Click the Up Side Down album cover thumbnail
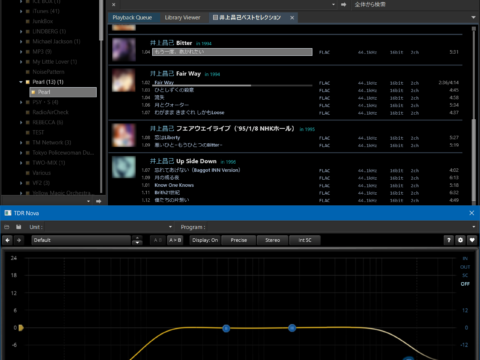 click(x=124, y=167)
